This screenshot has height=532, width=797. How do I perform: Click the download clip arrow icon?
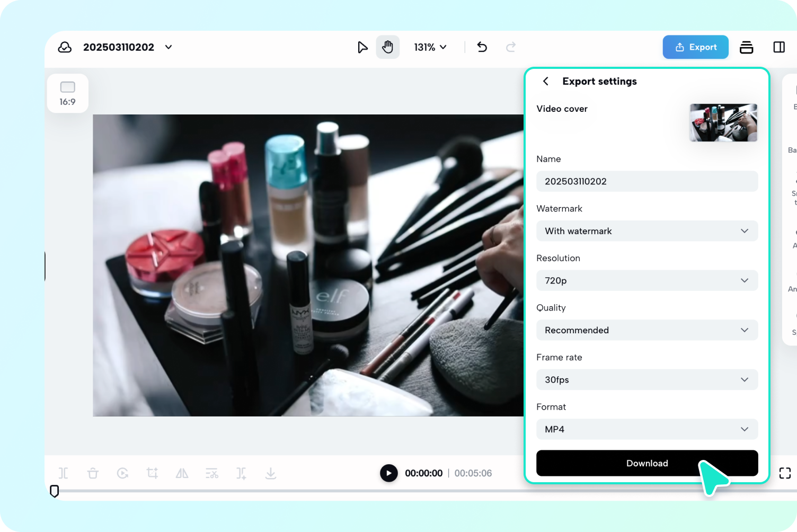pyautogui.click(x=271, y=473)
